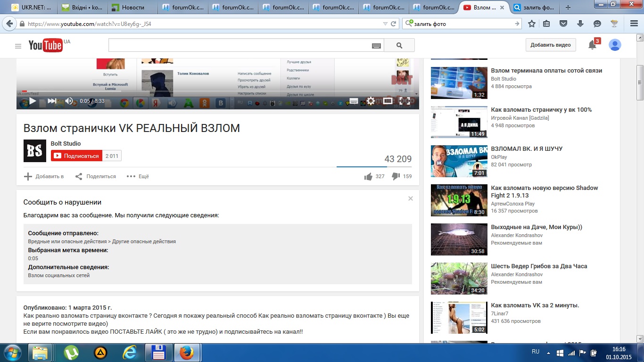644x362 pixels.
Task: Open the YouTube guide hamburger menu
Action: tap(18, 46)
